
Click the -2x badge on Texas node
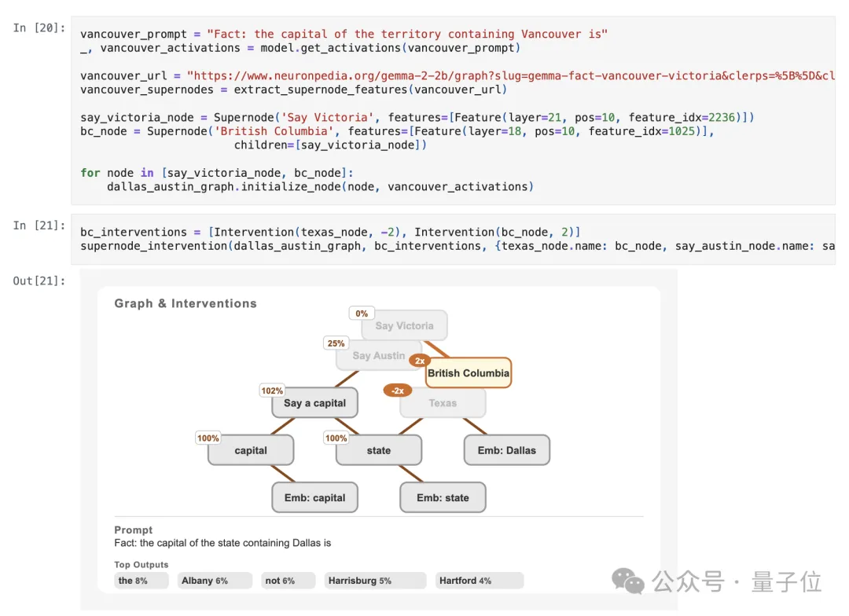point(398,390)
